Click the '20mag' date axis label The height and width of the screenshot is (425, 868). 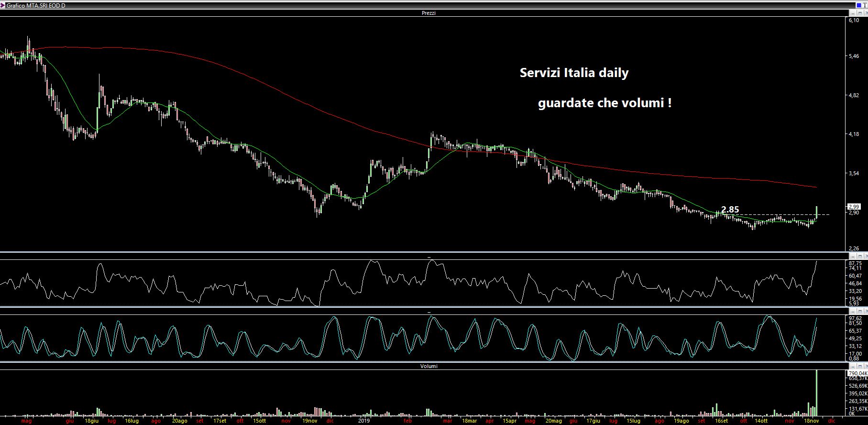(x=553, y=421)
